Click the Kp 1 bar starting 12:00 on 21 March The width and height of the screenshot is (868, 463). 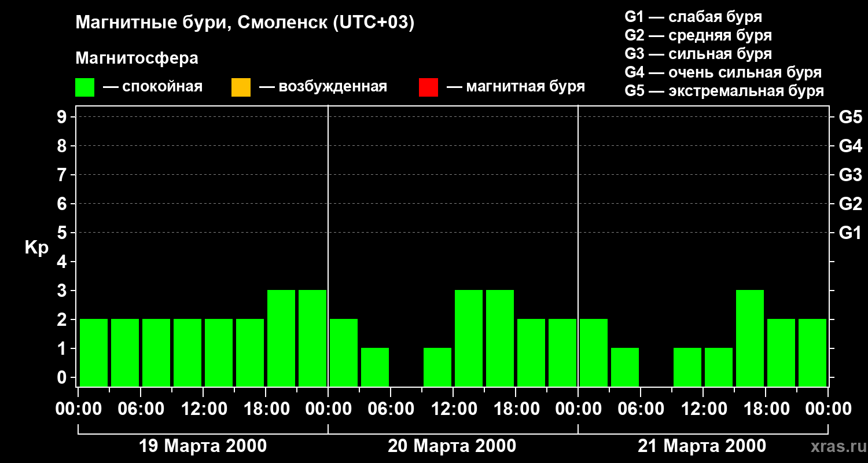[719, 367]
